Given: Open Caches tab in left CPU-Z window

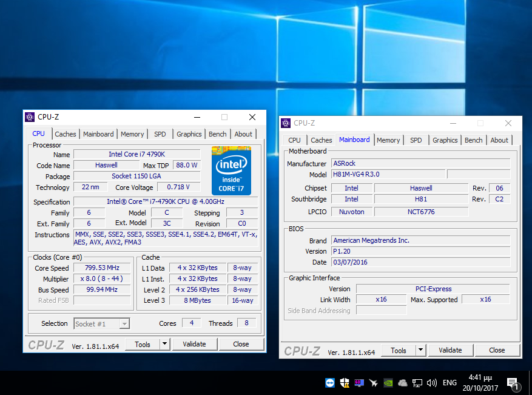Looking at the screenshot, I should click(65, 134).
